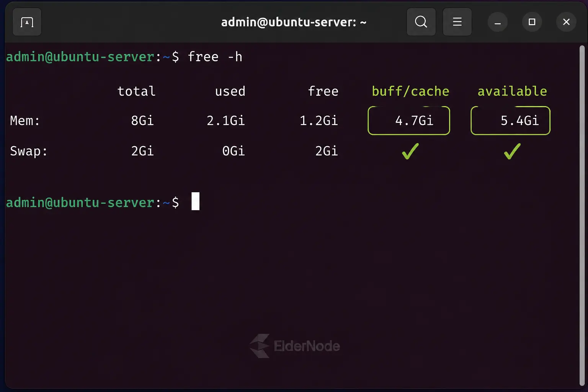Click the Swap used value 0Gi
Screen dimensions: 588x392
pyautogui.click(x=234, y=151)
